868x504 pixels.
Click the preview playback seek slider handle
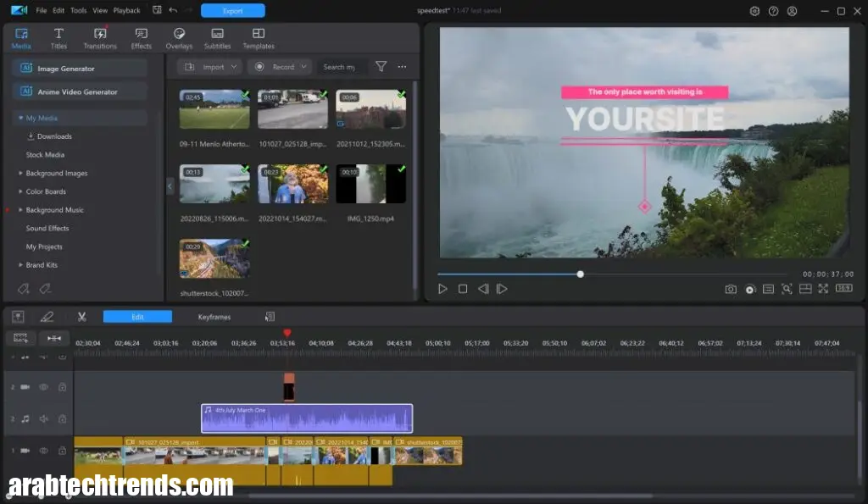pyautogui.click(x=581, y=274)
